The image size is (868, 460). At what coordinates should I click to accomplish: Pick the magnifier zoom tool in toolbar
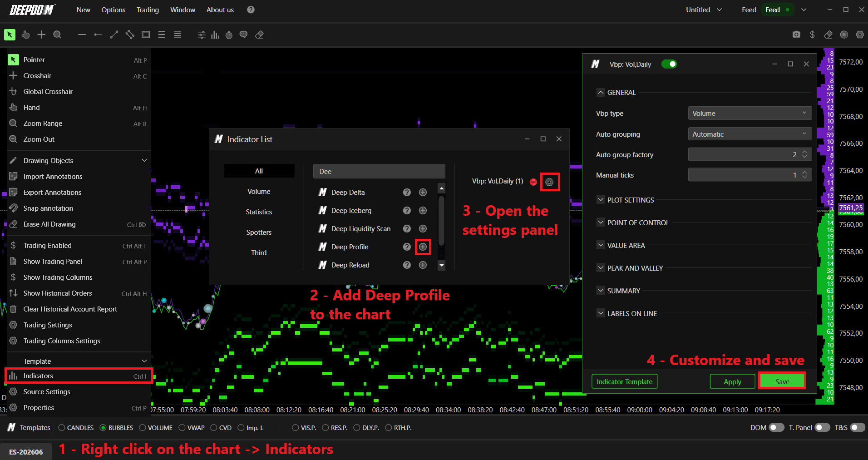(x=57, y=35)
